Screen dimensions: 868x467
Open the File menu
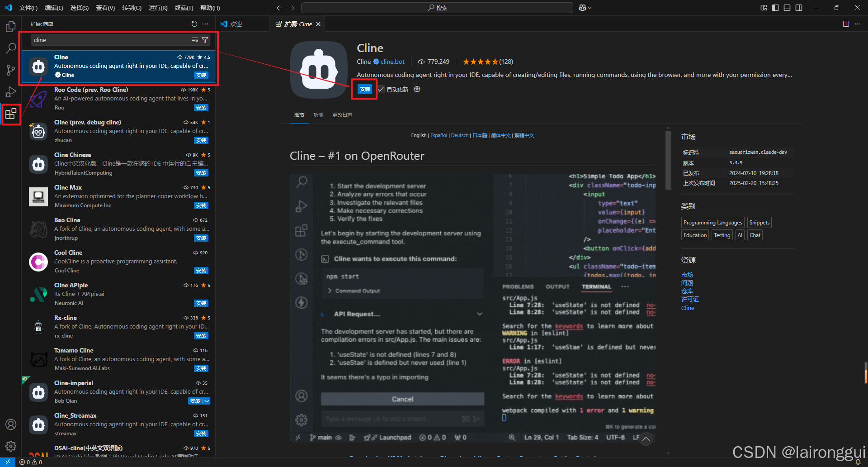click(x=28, y=8)
